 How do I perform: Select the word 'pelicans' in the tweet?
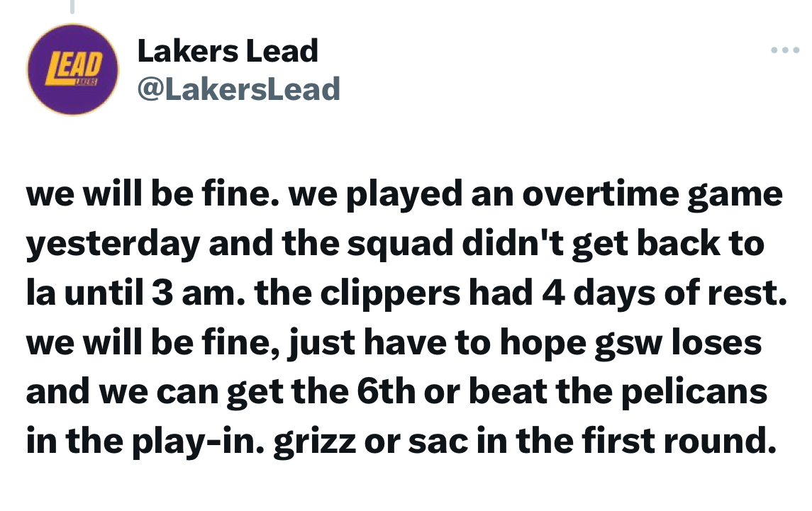[694, 393]
